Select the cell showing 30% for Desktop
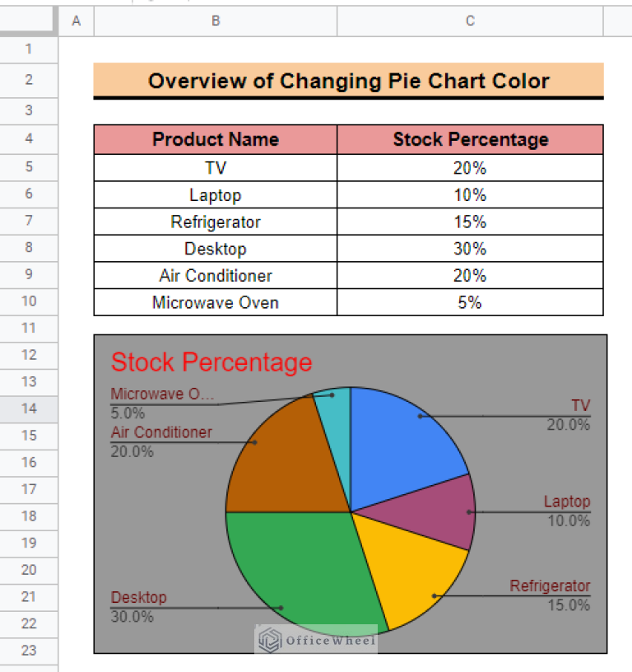Image resolution: width=632 pixels, height=672 pixels. click(x=470, y=249)
